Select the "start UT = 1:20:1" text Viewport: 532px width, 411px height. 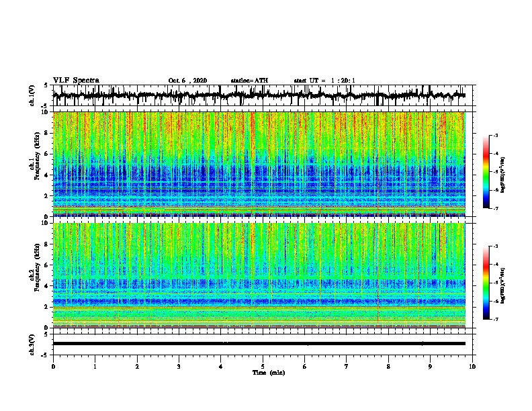(324, 81)
